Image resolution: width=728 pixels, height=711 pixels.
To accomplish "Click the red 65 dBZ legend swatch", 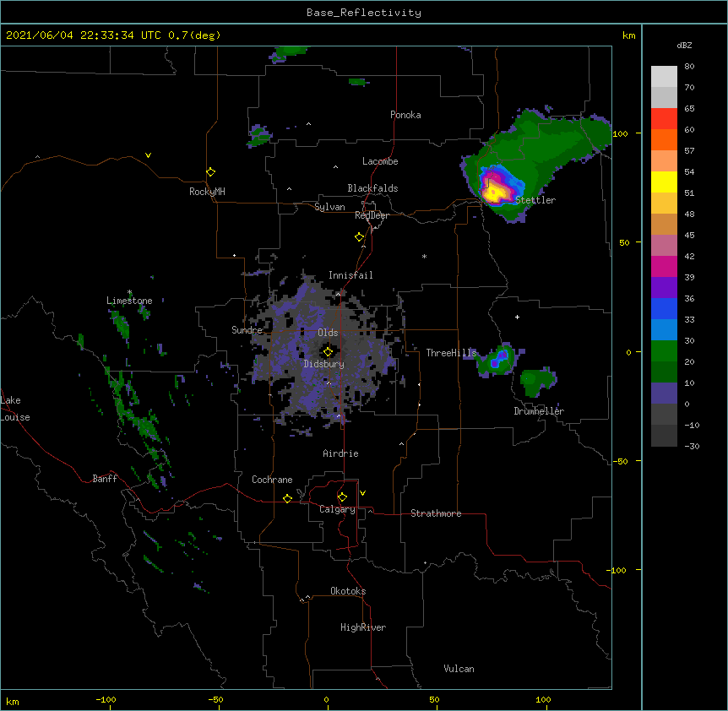I will pyautogui.click(x=664, y=118).
